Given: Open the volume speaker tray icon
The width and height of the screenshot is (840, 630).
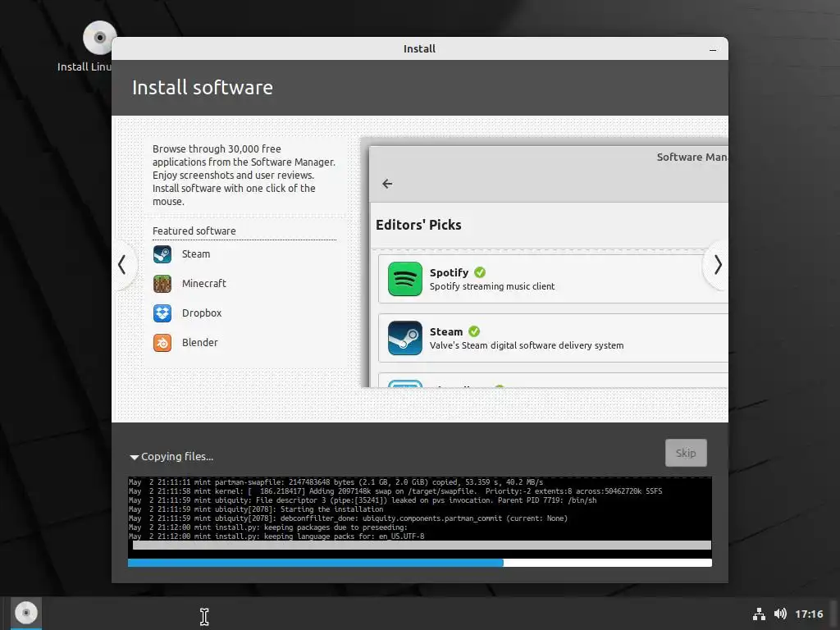Looking at the screenshot, I should click(781, 614).
